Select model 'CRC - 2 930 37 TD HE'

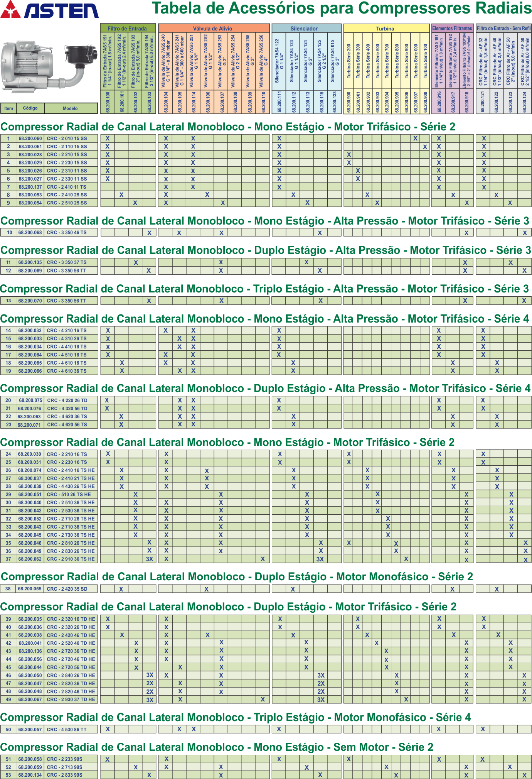(71, 699)
